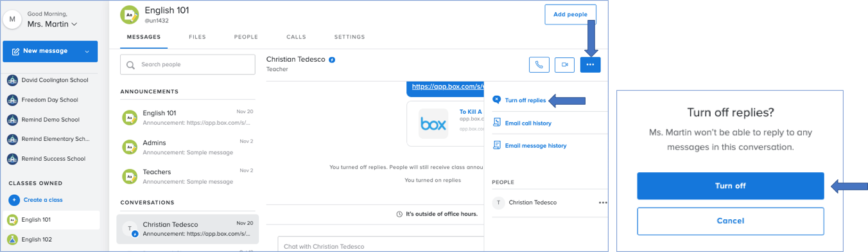The image size is (868, 252).
Task: Start a video call with Christian Tedesco
Action: coord(564,64)
